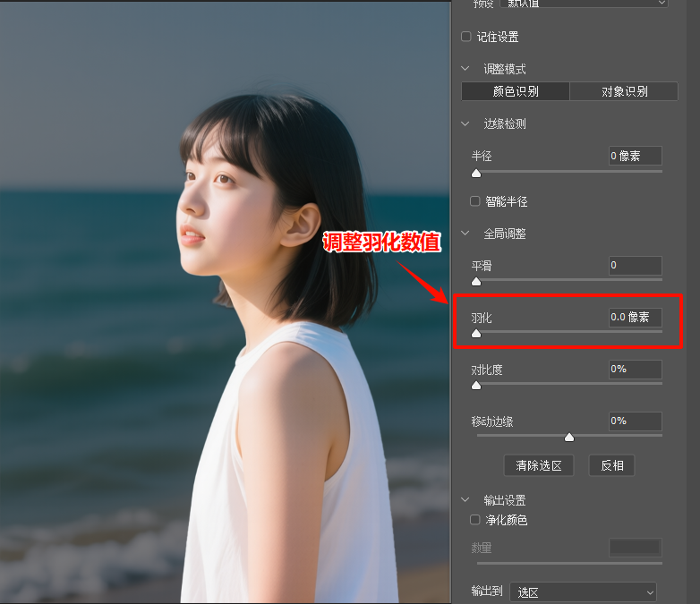Click the 羽化 label text
700x604 pixels.
tap(482, 318)
